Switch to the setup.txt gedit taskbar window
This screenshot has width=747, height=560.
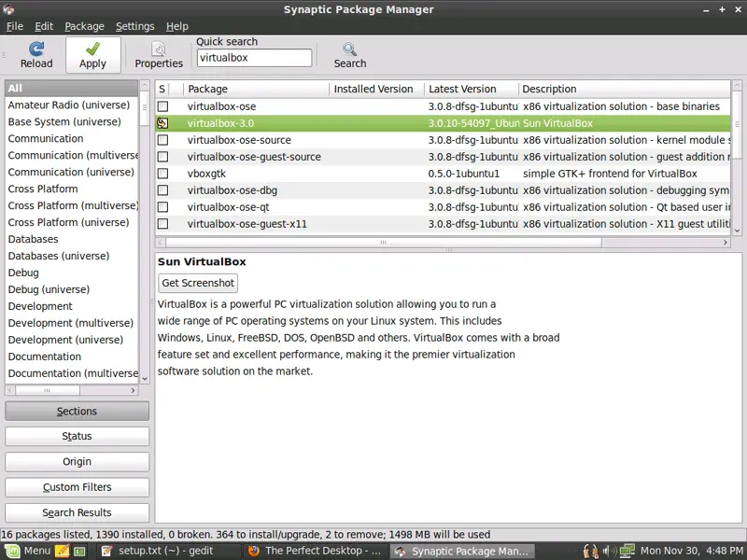168,551
